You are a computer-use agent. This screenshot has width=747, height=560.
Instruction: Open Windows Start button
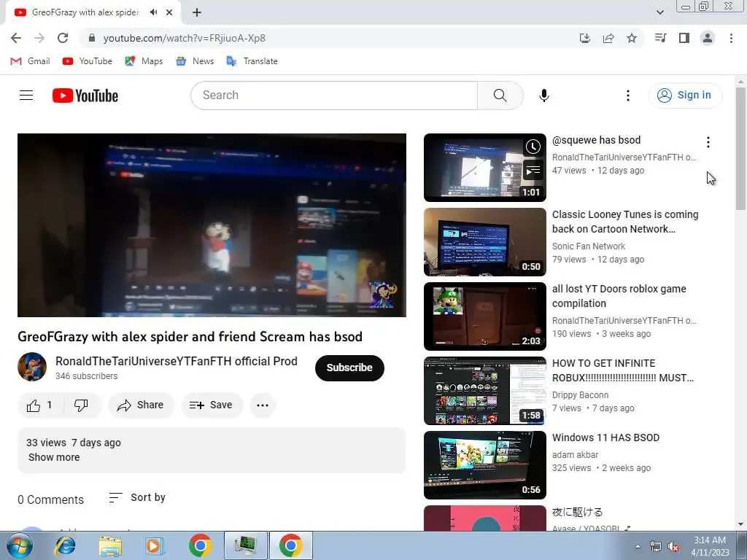pos(18,545)
